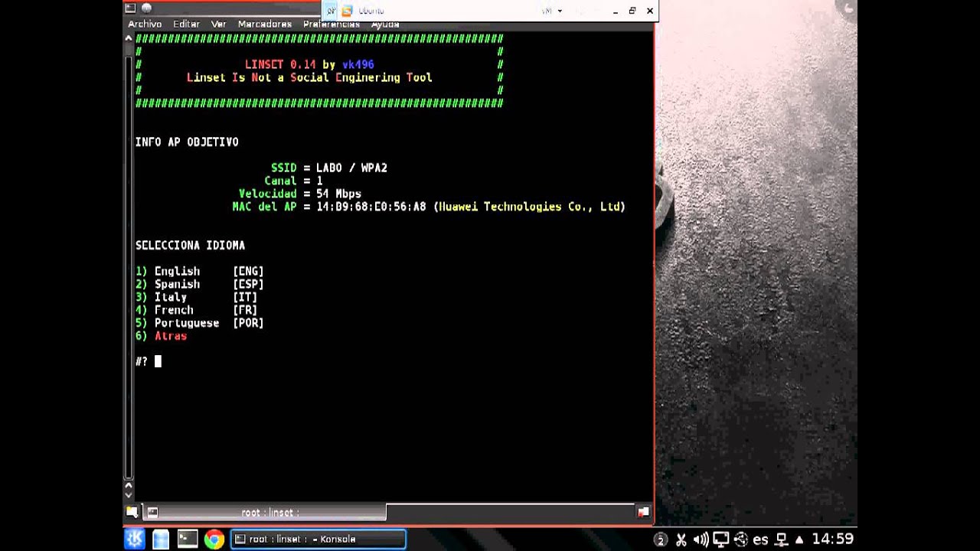Screen dimensions: 980x551
Task: Click the '4) French [FR]' option
Action: [x=197, y=310]
